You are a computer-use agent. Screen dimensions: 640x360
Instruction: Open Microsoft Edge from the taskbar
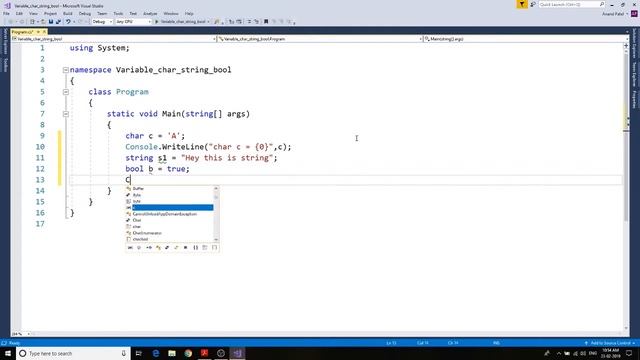click(x=156, y=353)
